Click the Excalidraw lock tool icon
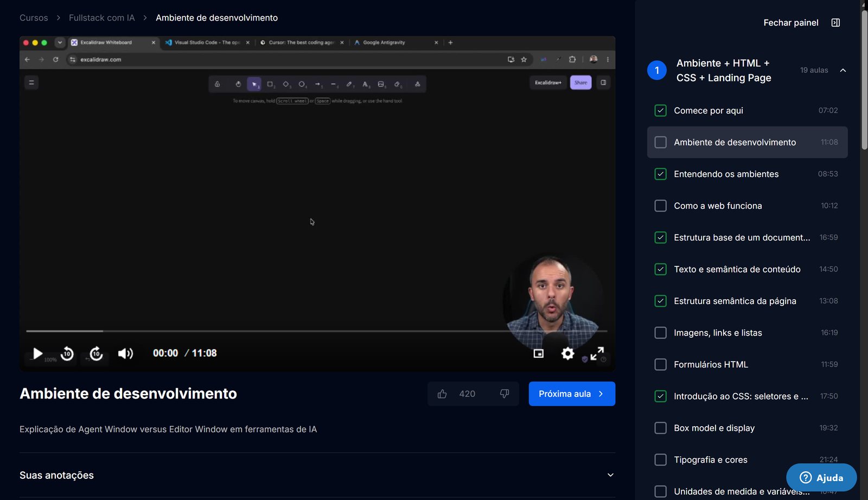 pyautogui.click(x=218, y=84)
